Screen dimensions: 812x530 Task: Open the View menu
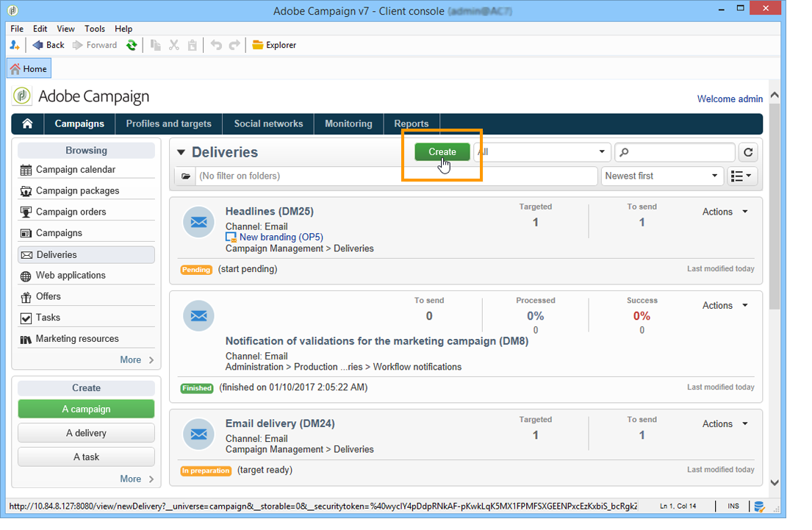[65, 29]
